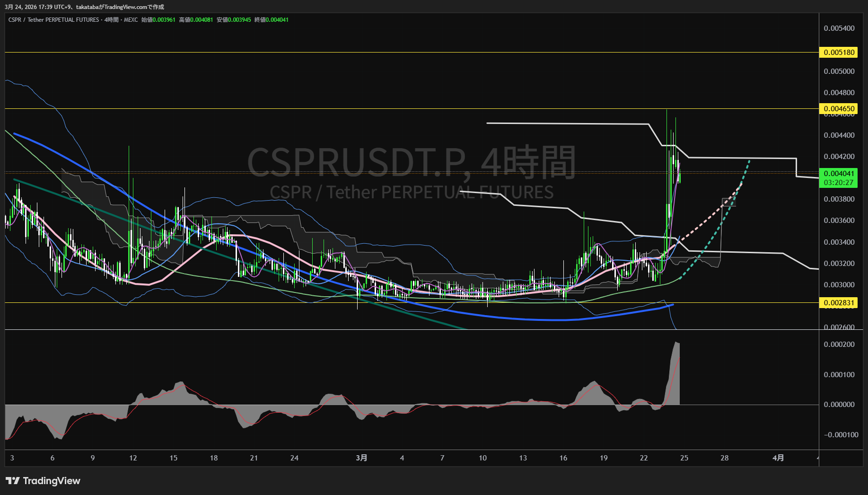
Task: Click the 0.003800 price axis value
Action: [839, 199]
